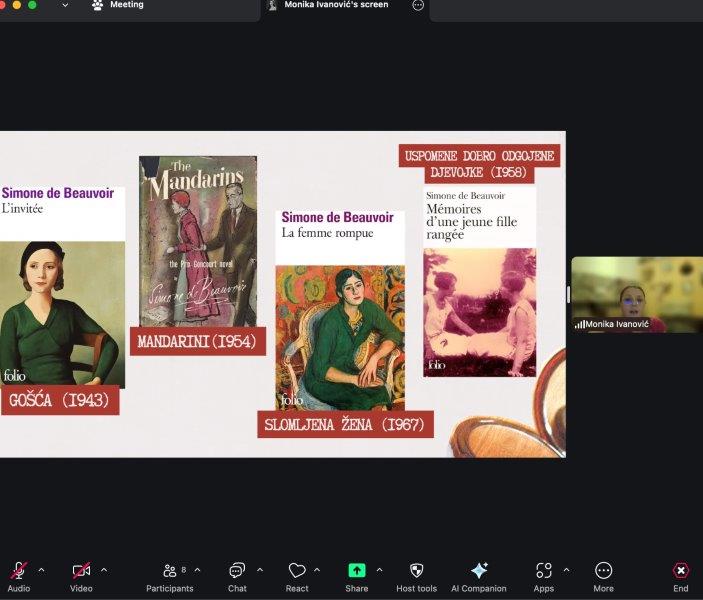
Task: Launch the AI Companion sparkle icon
Action: [479, 571]
